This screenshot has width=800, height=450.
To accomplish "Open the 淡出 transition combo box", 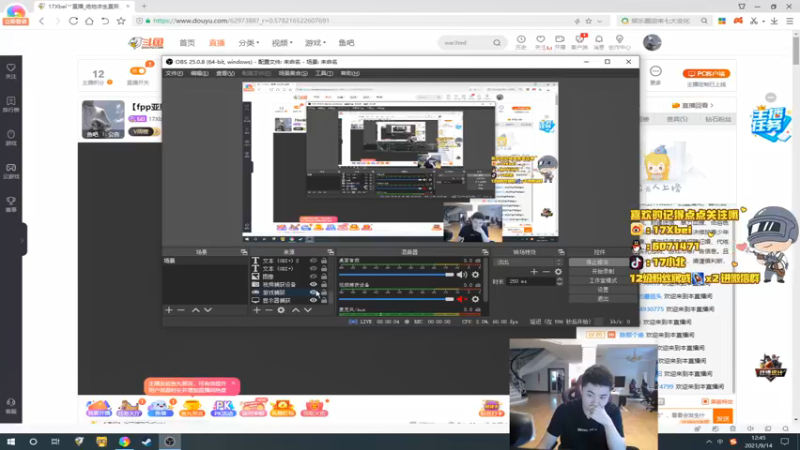I will point(529,262).
